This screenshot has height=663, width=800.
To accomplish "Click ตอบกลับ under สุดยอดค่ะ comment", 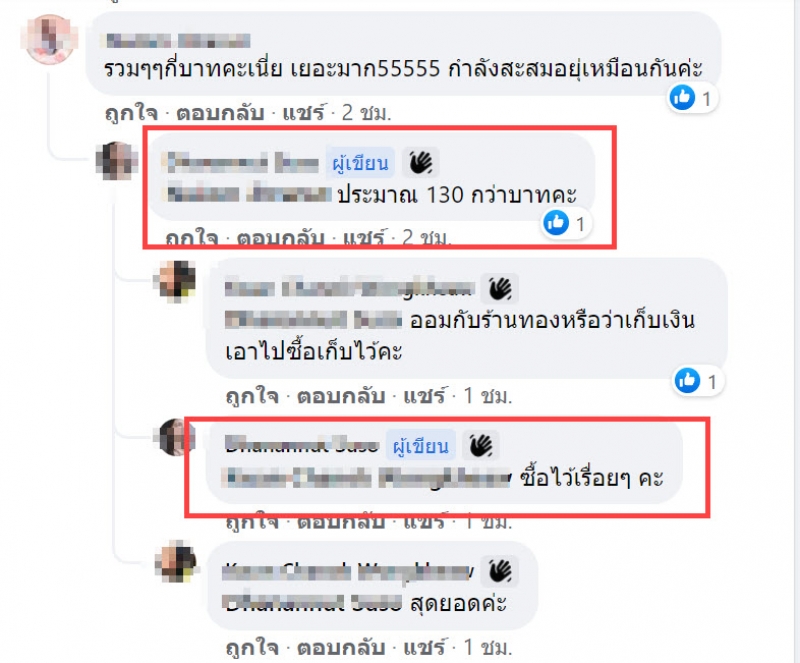I will pyautogui.click(x=341, y=648).
